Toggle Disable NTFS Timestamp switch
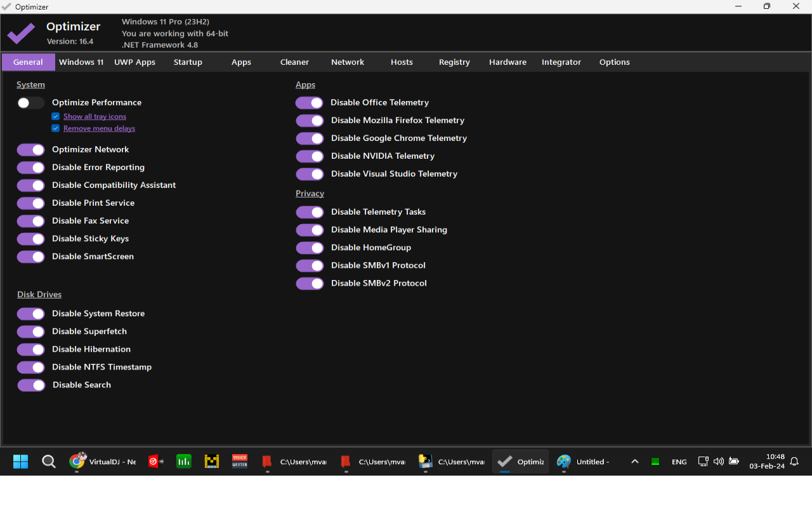 point(30,367)
